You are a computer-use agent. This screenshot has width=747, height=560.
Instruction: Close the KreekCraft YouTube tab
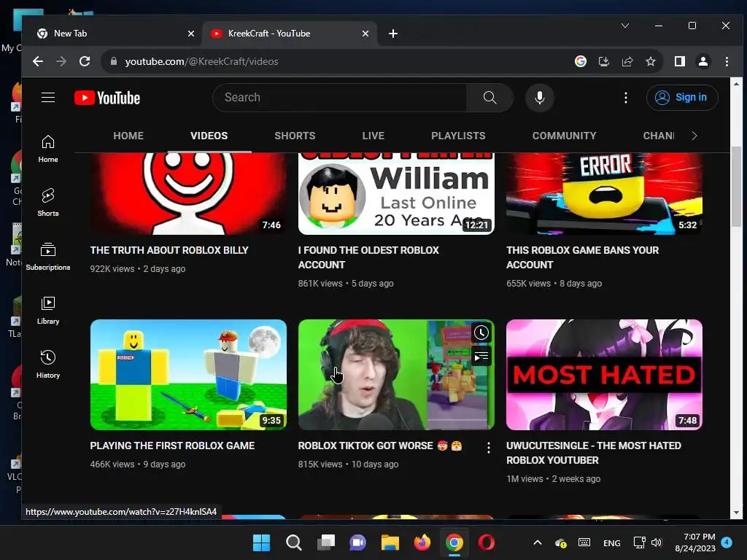pos(365,34)
